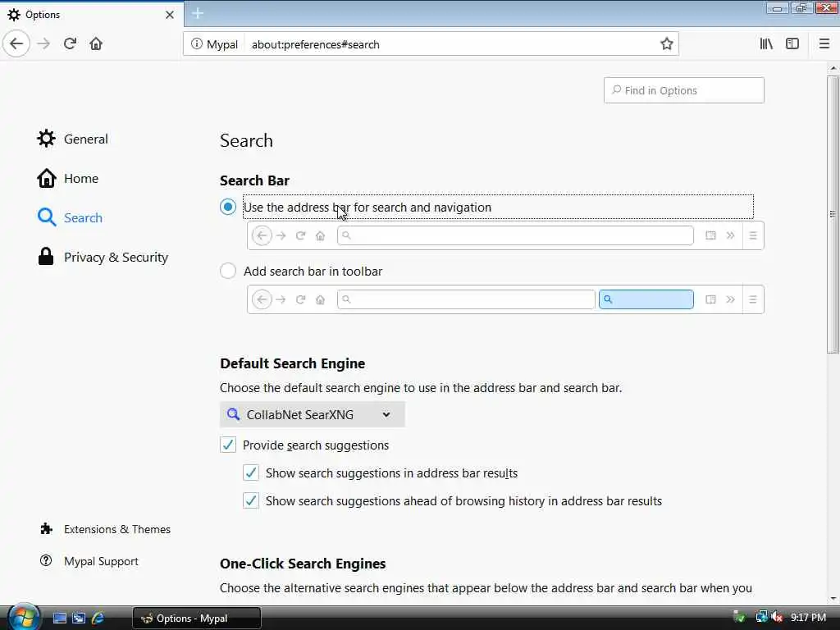Click the magnifier icon beside Search
Viewport: 840px width, 630px height.
pyautogui.click(x=47, y=217)
